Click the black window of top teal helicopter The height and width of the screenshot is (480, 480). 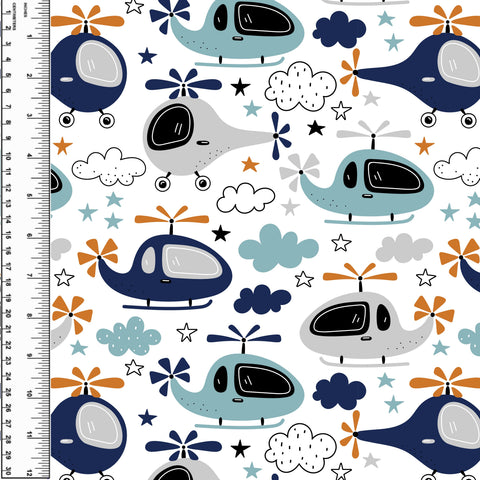(265, 19)
